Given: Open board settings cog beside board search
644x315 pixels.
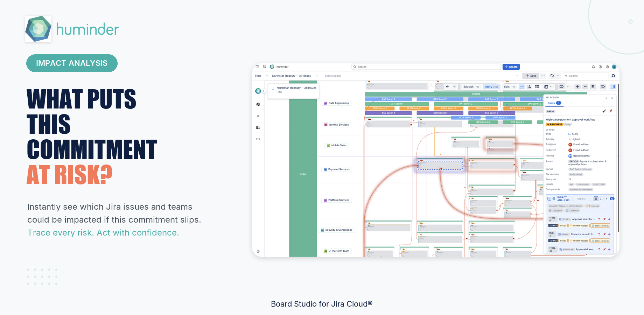Looking at the screenshot, I should (613, 76).
